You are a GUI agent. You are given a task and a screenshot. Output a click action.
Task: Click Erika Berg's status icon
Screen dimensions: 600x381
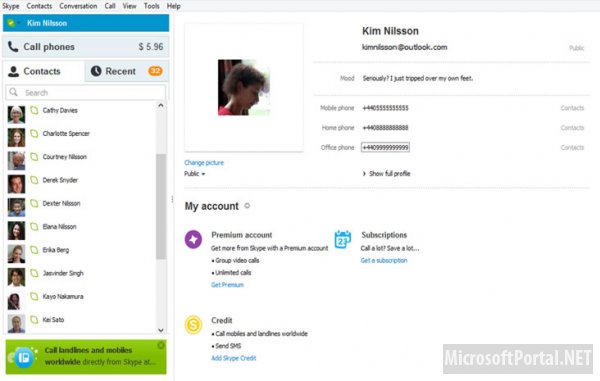(x=34, y=250)
